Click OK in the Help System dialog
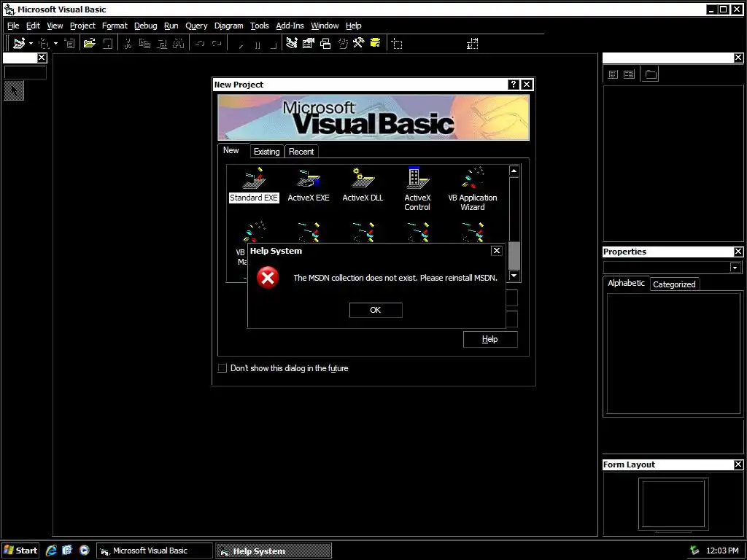This screenshot has height=560, width=747. coord(376,310)
